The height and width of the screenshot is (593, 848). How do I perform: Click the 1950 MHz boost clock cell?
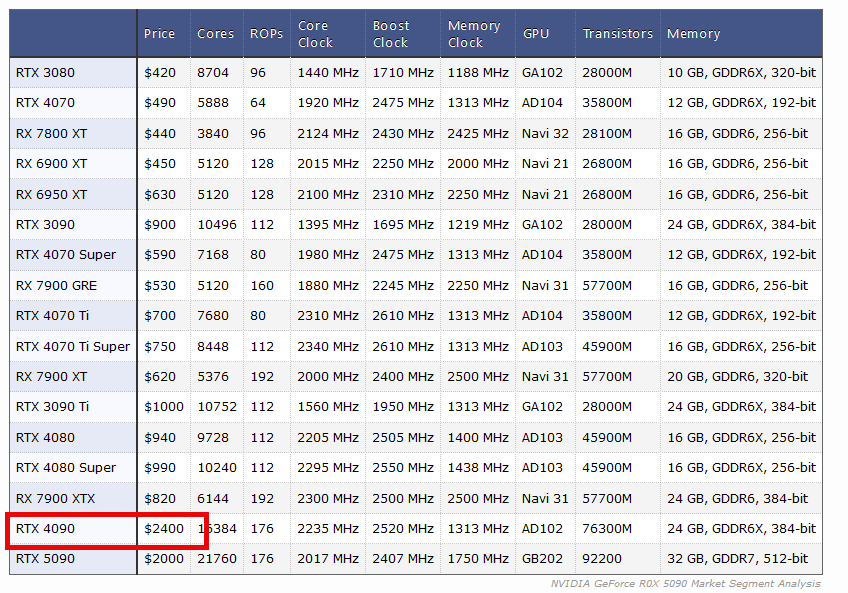403,407
